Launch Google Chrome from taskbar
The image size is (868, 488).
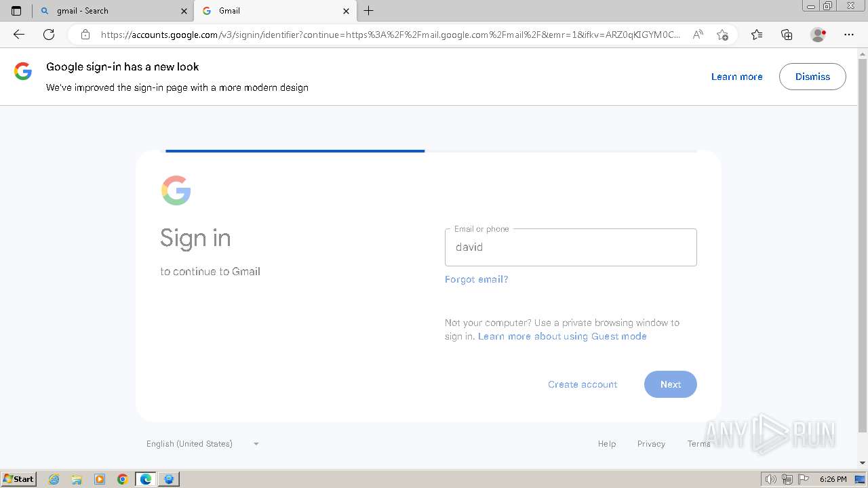click(x=123, y=479)
